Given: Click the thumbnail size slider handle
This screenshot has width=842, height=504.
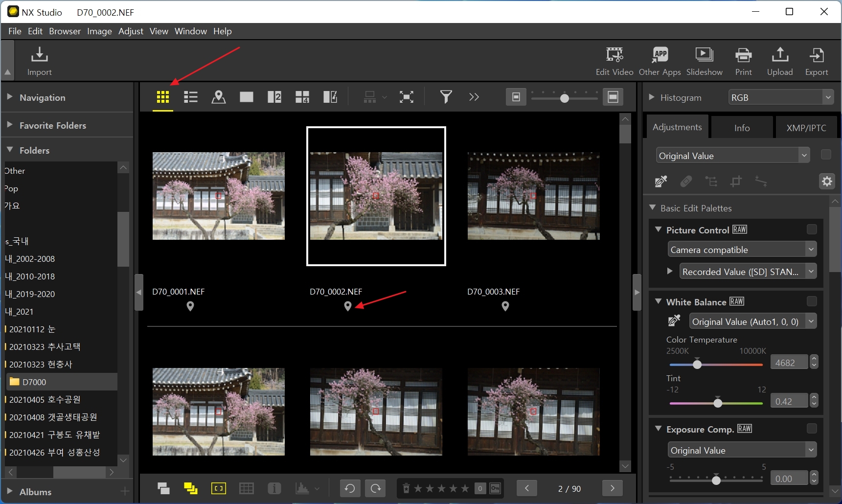Looking at the screenshot, I should (x=564, y=98).
